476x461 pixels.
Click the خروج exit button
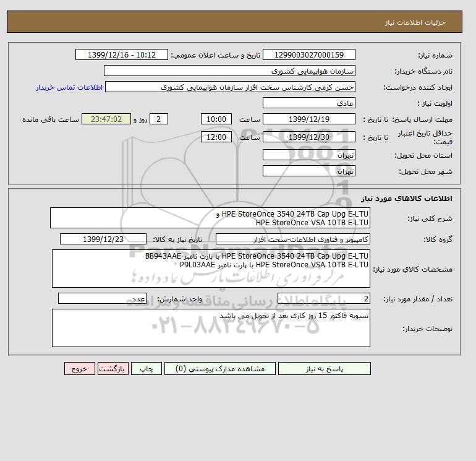[x=80, y=369]
